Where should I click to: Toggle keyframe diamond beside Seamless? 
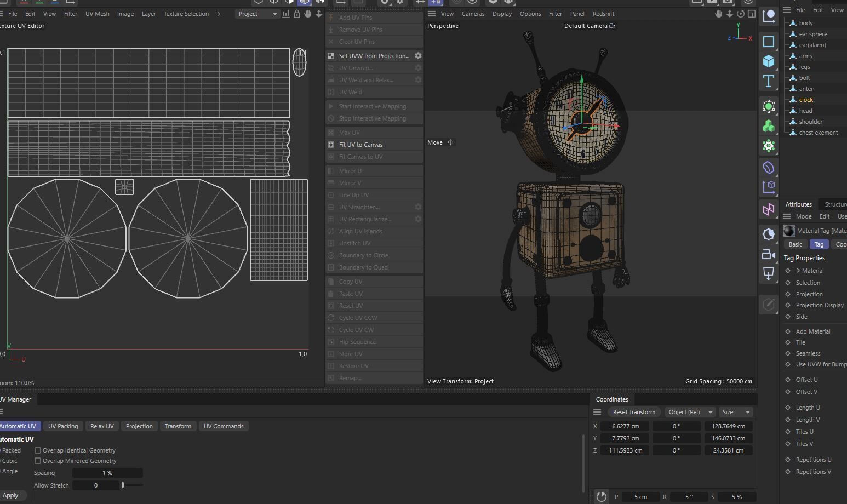[788, 353]
